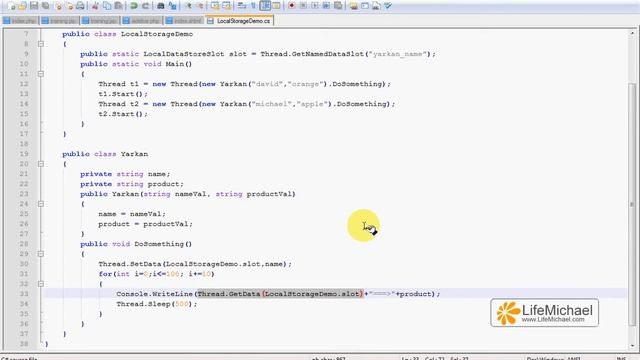Undo the last edit with the green arrow
Image resolution: width=640 pixels, height=360 pixels.
(133, 6)
